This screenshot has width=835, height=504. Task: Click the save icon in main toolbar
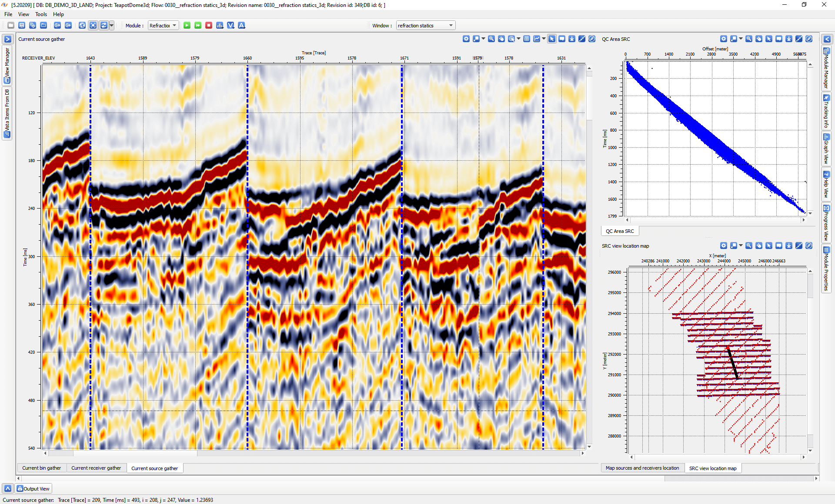click(22, 26)
